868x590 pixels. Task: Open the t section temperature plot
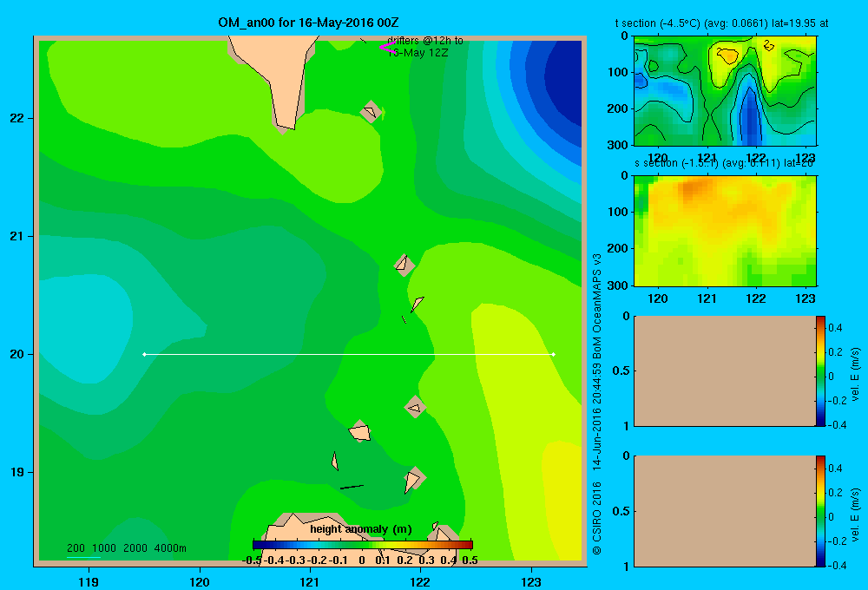click(x=725, y=91)
